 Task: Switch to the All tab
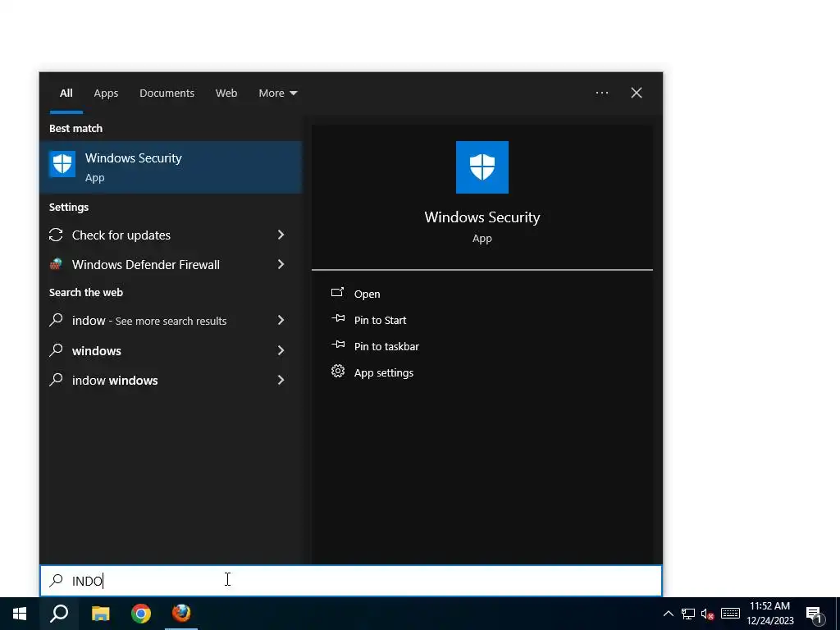pyautogui.click(x=66, y=94)
